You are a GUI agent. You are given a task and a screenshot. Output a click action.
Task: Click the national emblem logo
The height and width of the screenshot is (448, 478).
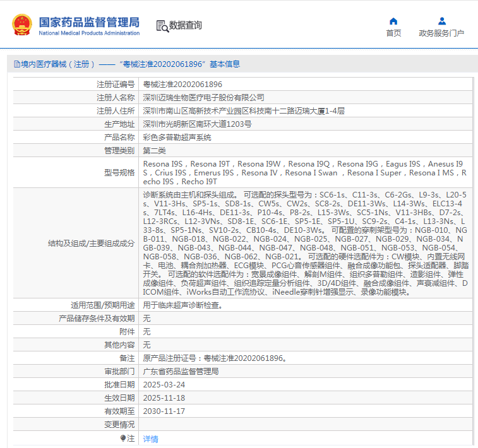click(x=22, y=25)
